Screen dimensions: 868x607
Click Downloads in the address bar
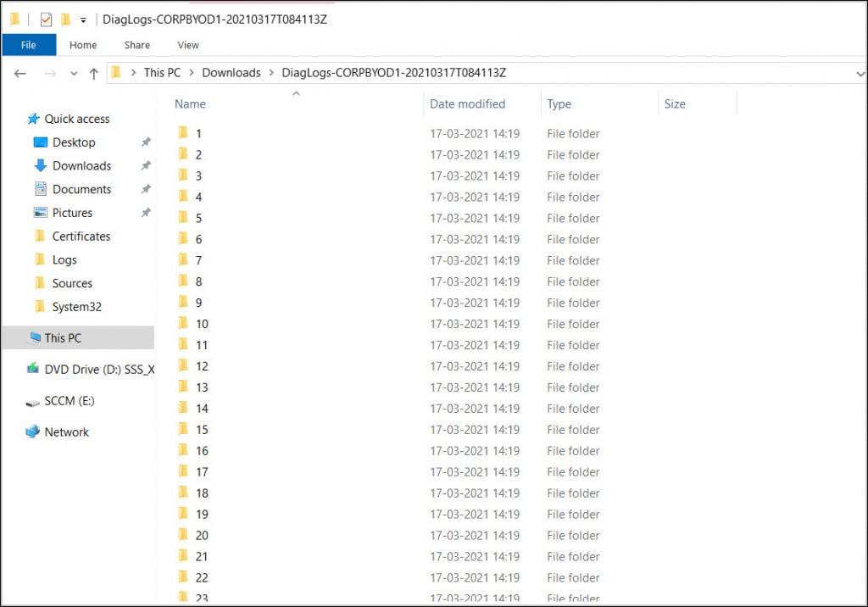(x=231, y=73)
